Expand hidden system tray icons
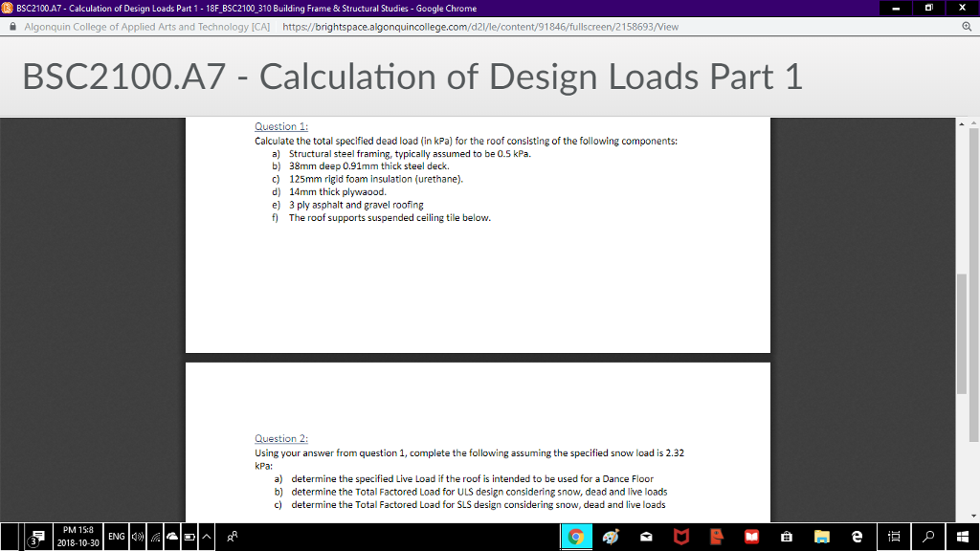Image resolution: width=980 pixels, height=551 pixels. point(205,537)
